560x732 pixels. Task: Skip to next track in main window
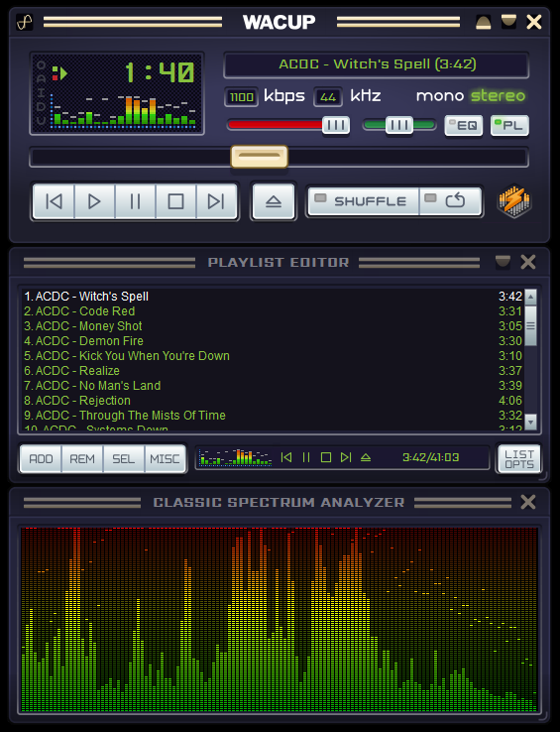pos(216,201)
